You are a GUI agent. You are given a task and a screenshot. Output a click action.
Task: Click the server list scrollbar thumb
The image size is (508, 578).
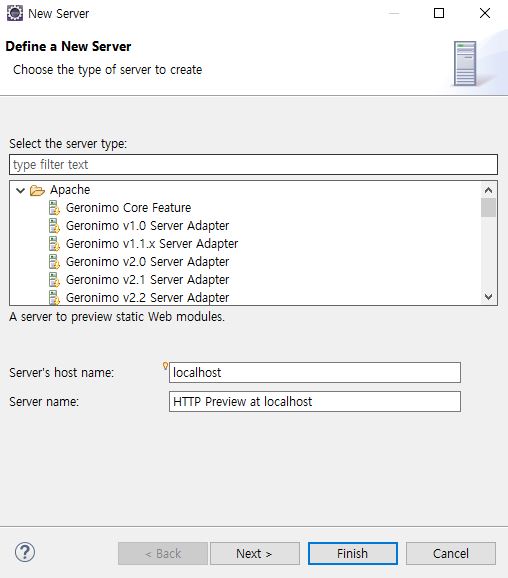[488, 208]
